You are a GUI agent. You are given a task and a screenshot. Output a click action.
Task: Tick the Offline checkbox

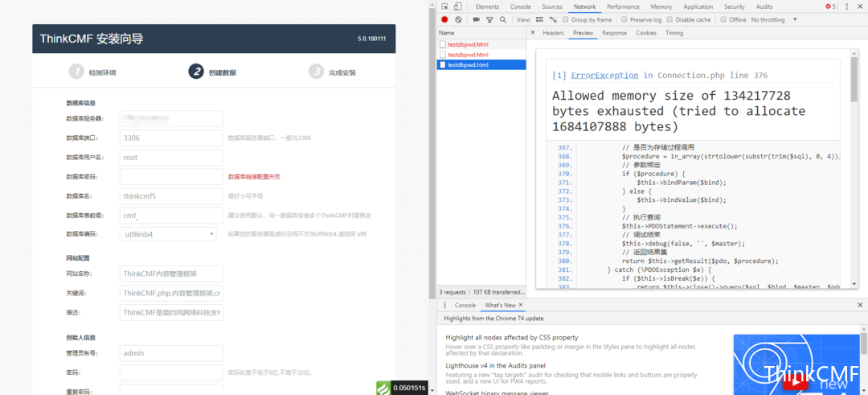(723, 19)
